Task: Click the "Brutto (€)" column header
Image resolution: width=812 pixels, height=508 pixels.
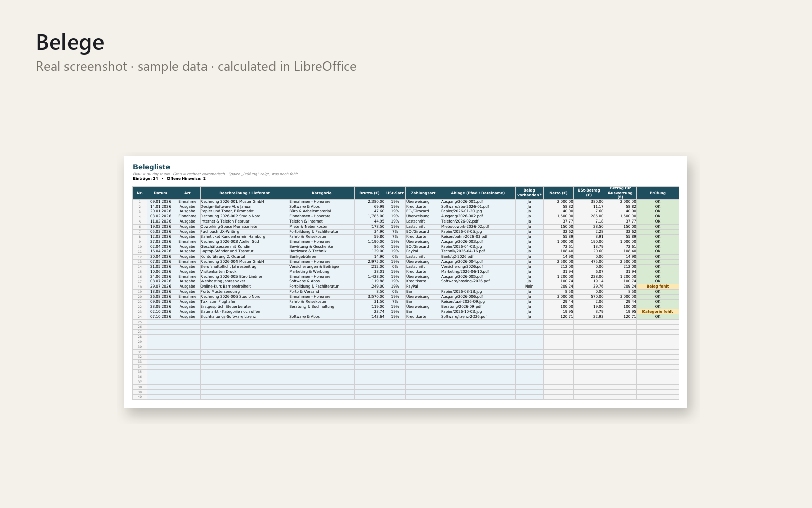Action: pyautogui.click(x=369, y=193)
